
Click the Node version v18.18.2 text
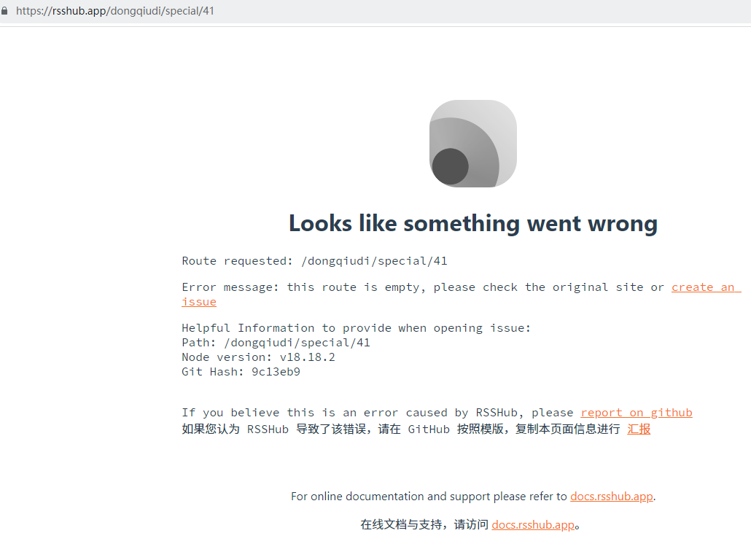[x=258, y=357]
